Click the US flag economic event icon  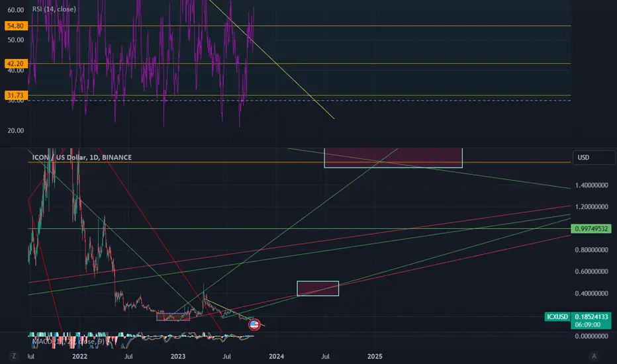(254, 325)
